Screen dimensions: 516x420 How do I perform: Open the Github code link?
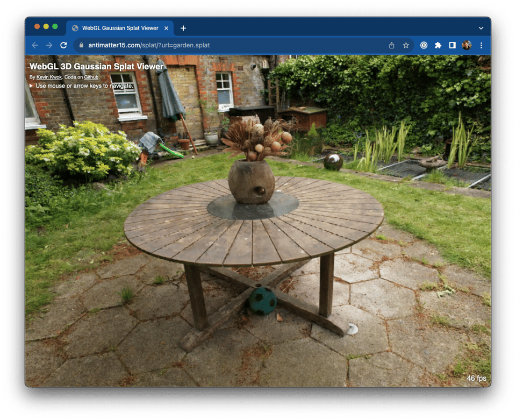(x=91, y=77)
